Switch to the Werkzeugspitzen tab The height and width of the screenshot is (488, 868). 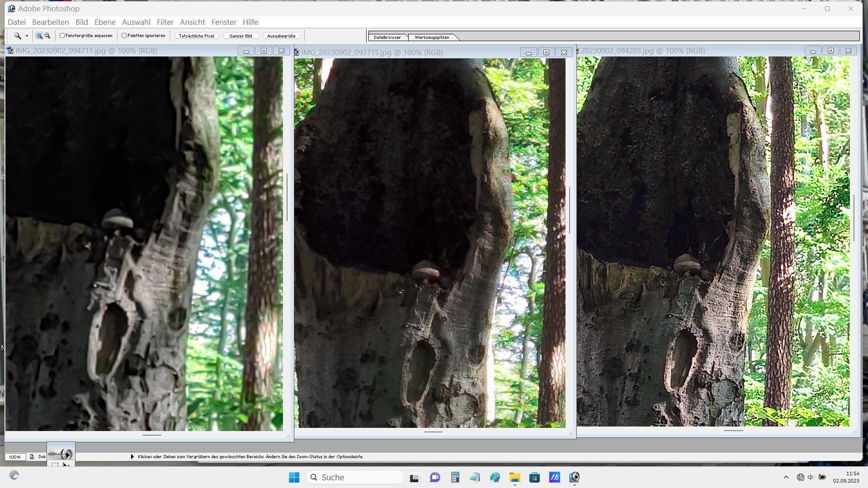point(432,38)
